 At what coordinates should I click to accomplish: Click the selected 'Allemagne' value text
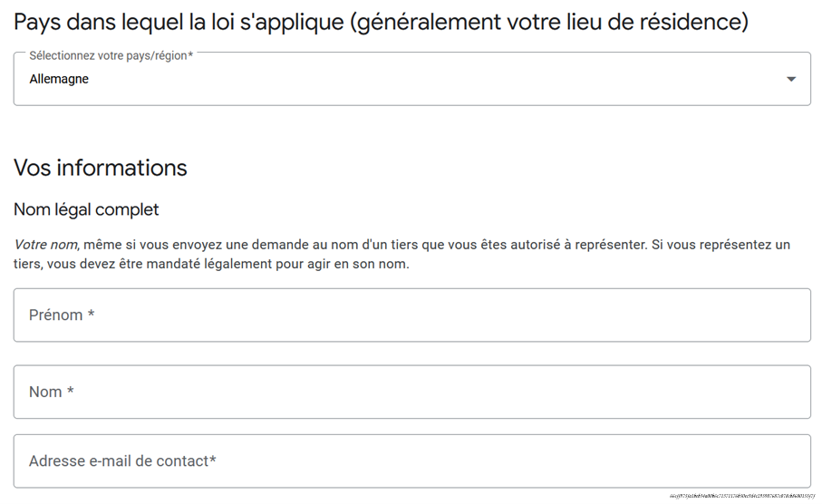59,80
